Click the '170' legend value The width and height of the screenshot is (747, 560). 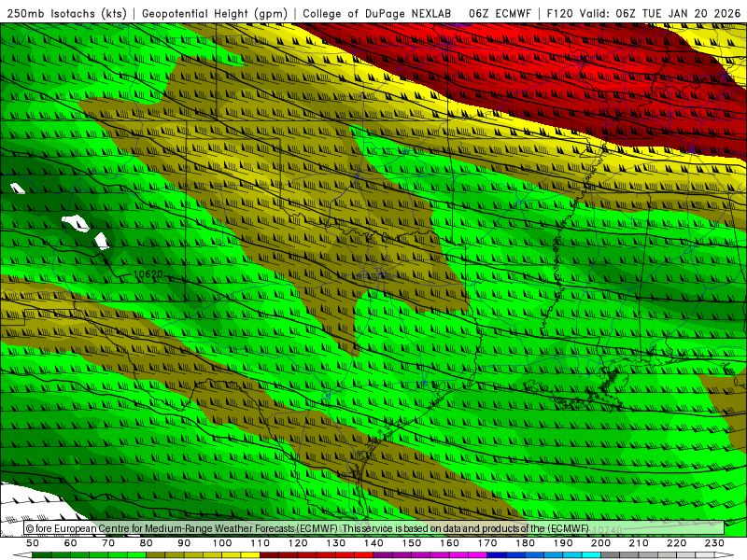[x=486, y=543]
